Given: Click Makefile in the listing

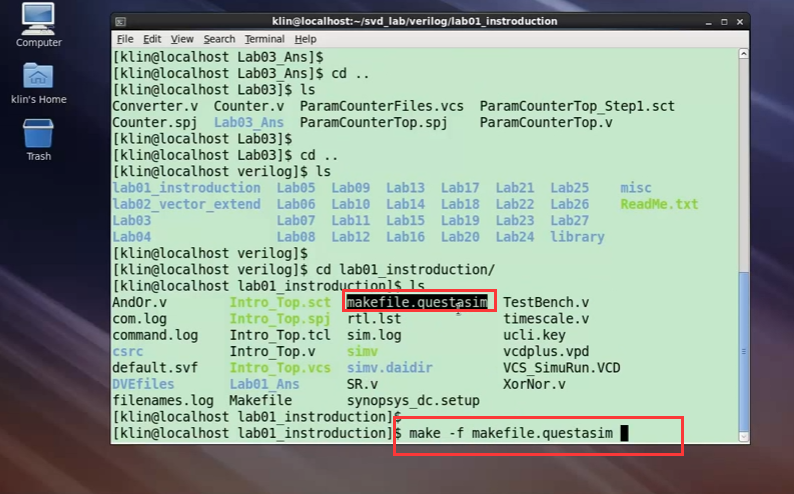Looking at the screenshot, I should coord(260,400).
